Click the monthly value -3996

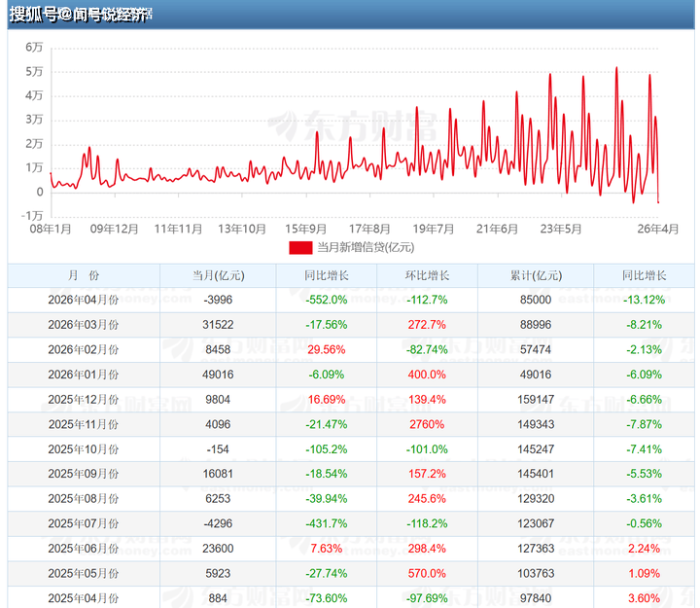219,300
